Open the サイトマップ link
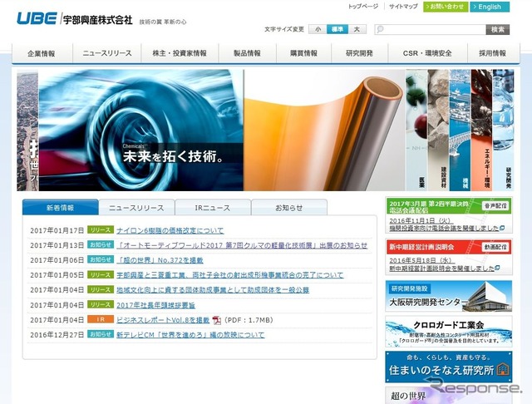Image resolution: width=532 pixels, height=404 pixels. click(x=402, y=7)
